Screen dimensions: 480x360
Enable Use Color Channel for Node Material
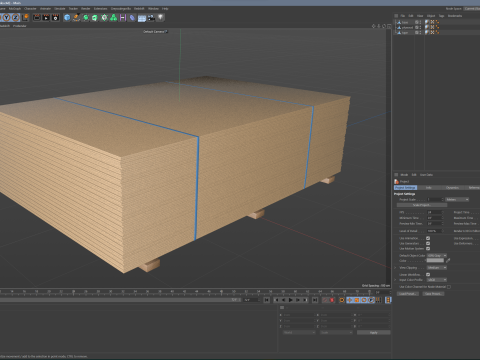tap(449, 287)
